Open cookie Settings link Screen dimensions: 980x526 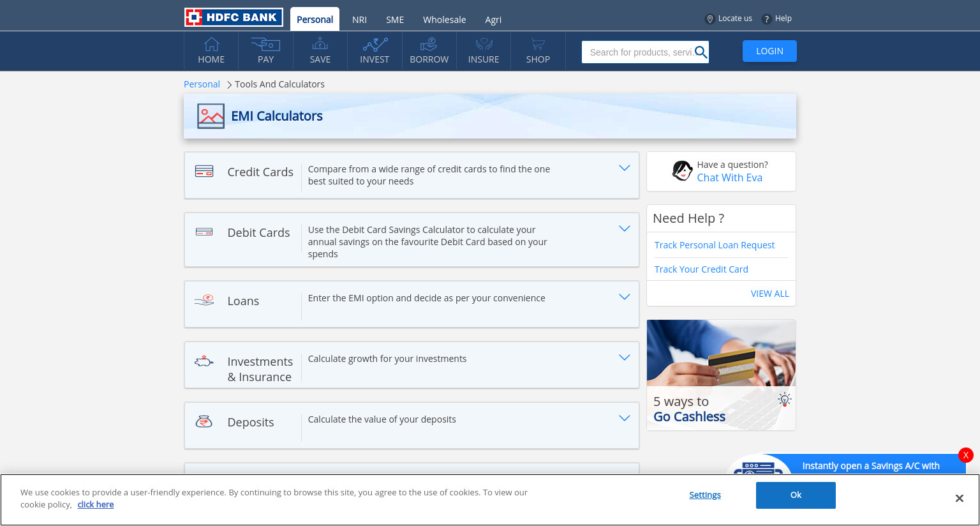click(705, 495)
